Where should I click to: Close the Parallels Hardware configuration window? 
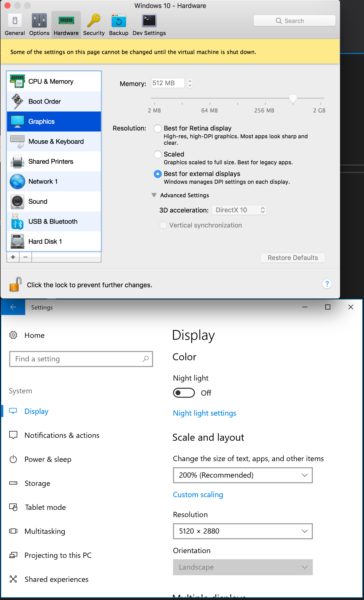tap(7, 5)
